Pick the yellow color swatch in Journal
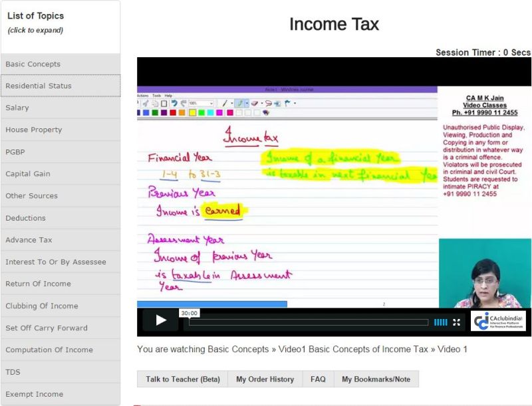This screenshot has width=532, height=406. pos(192,113)
